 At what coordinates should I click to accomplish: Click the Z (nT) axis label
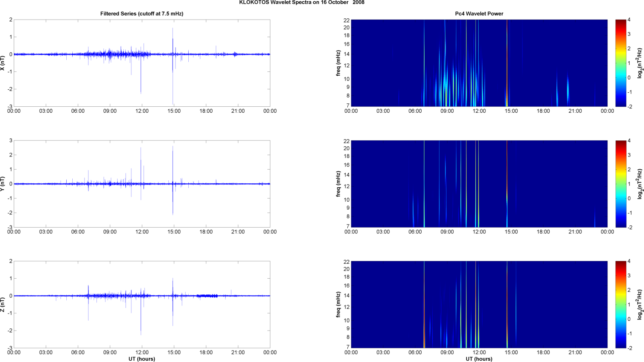[3, 305]
